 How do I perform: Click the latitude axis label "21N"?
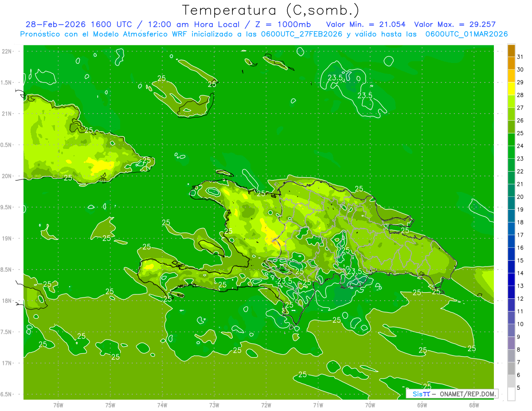7,114
